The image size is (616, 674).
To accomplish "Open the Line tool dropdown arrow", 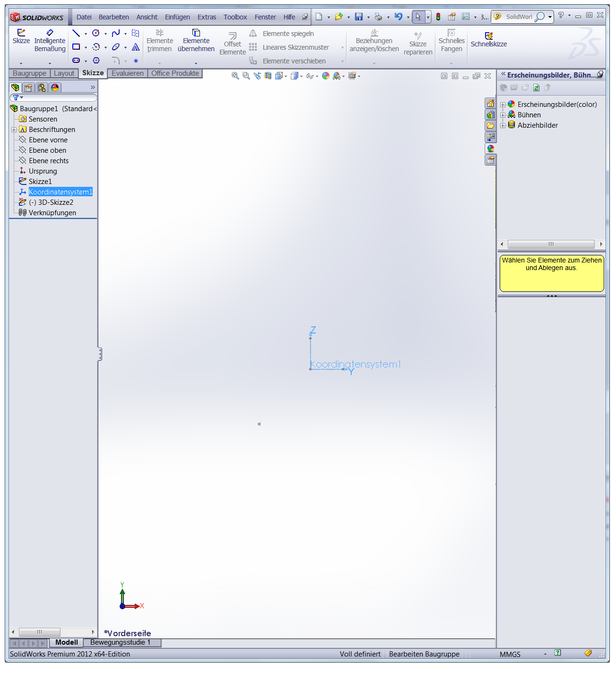I will (x=86, y=34).
